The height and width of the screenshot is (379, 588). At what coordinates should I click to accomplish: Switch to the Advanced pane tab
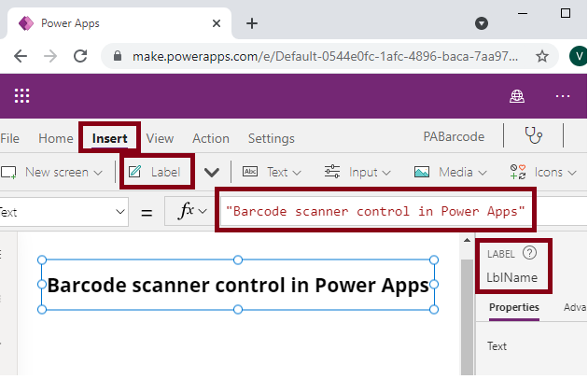pos(575,307)
